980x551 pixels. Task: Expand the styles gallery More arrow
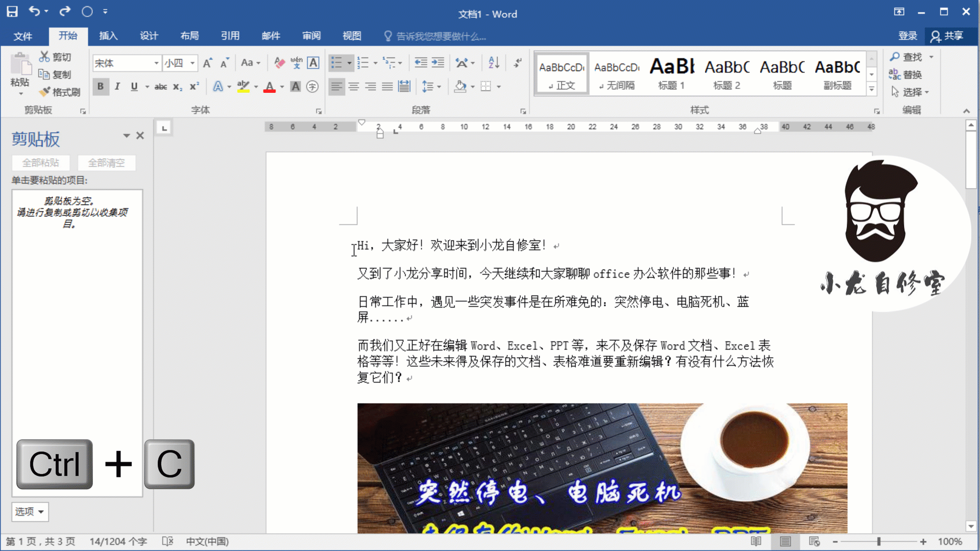click(872, 89)
